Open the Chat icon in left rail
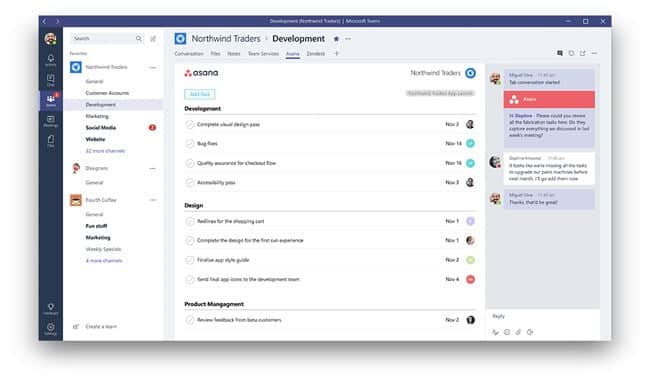Image resolution: width=650 pixels, height=380 pixels. tap(51, 80)
